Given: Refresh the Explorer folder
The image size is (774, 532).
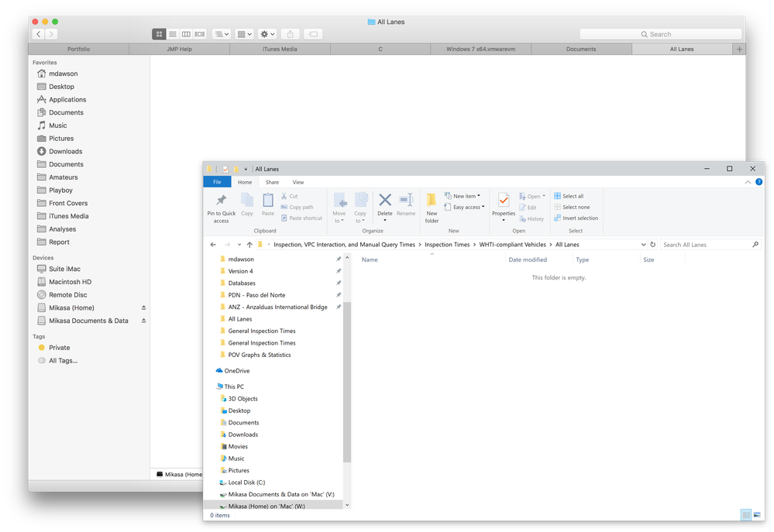Looking at the screenshot, I should [652, 244].
